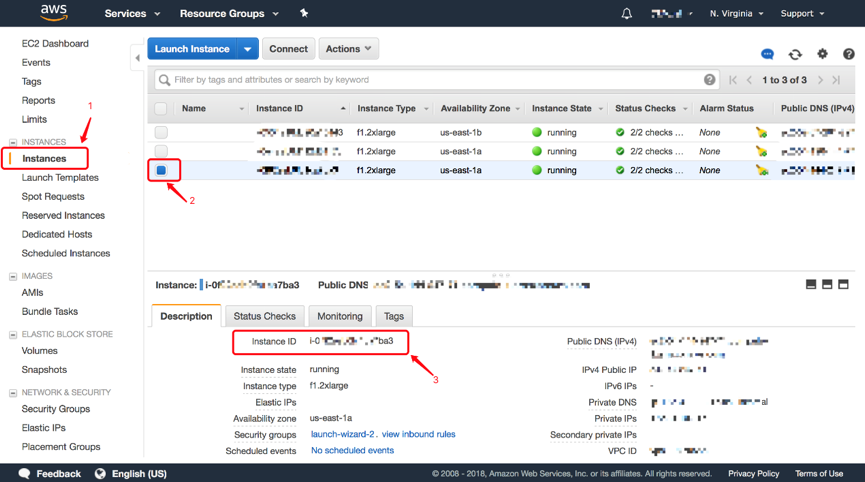Open the Support dropdown menu

pyautogui.click(x=802, y=13)
